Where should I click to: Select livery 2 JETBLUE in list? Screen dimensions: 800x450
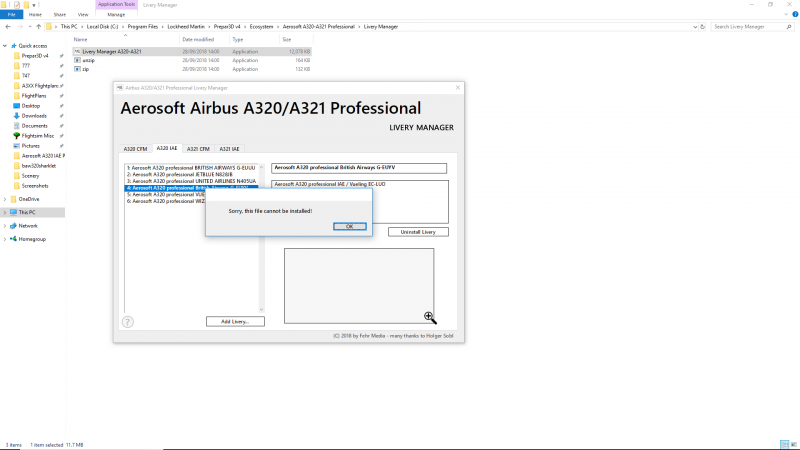(x=191, y=174)
